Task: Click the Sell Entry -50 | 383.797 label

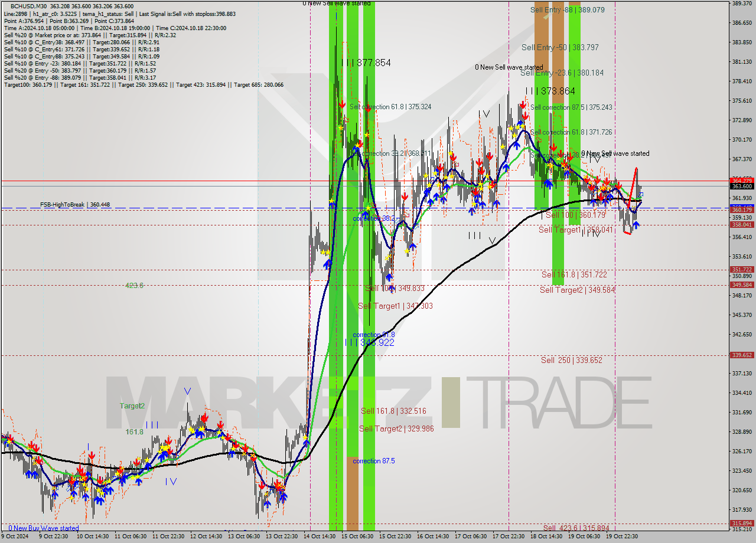Action: [561, 47]
